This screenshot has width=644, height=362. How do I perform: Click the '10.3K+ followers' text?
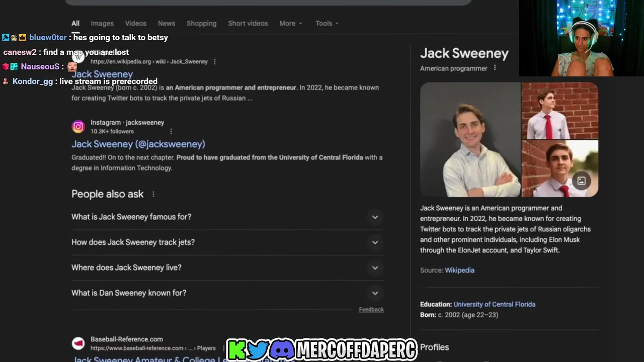tap(112, 131)
